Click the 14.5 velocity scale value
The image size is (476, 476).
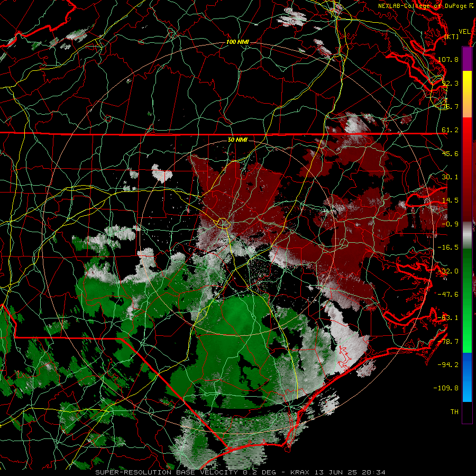(x=450, y=200)
